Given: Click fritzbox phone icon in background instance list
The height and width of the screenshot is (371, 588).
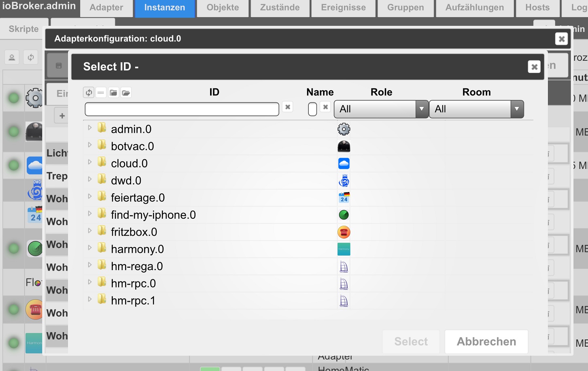Looking at the screenshot, I should [34, 309].
